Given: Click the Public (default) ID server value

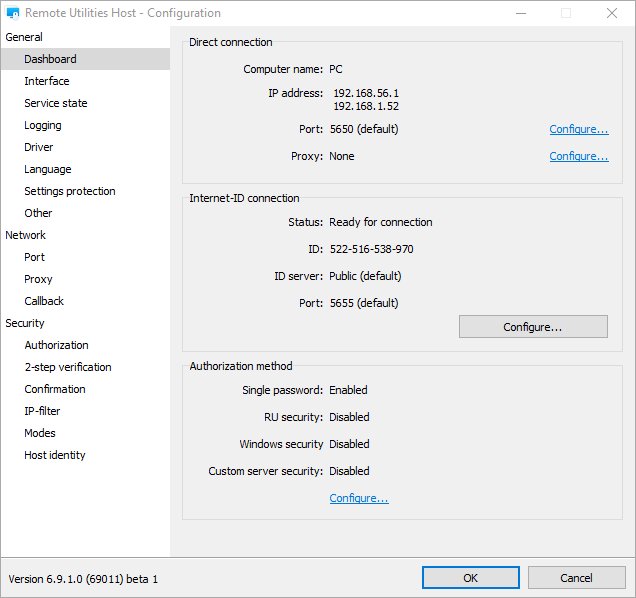Looking at the screenshot, I should [x=365, y=276].
